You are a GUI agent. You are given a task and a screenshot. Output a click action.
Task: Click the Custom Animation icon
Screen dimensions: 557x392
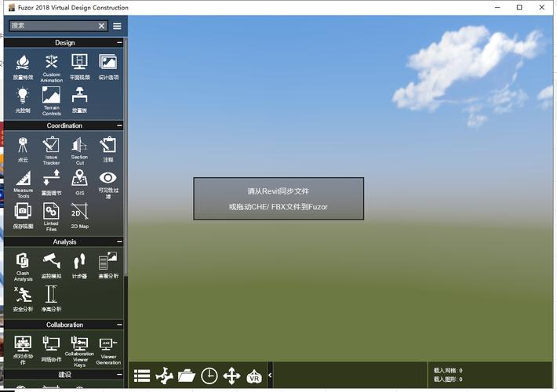coord(52,68)
